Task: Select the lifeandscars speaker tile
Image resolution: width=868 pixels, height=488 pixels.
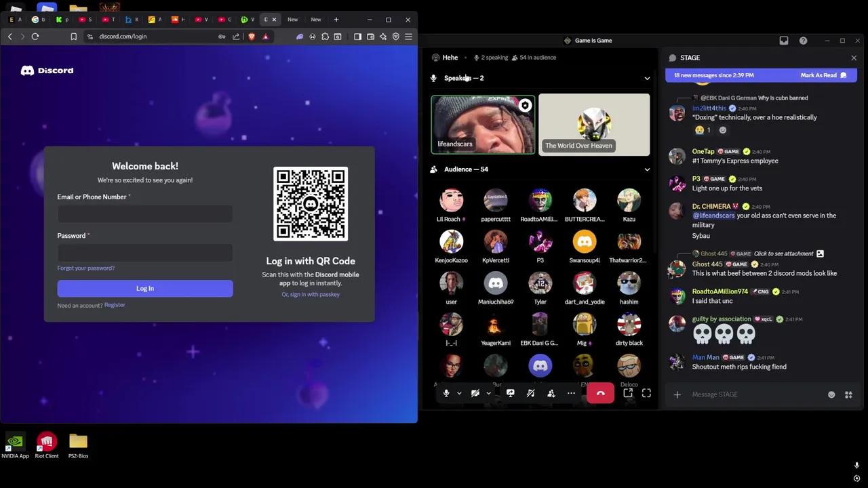Action: 483,125
